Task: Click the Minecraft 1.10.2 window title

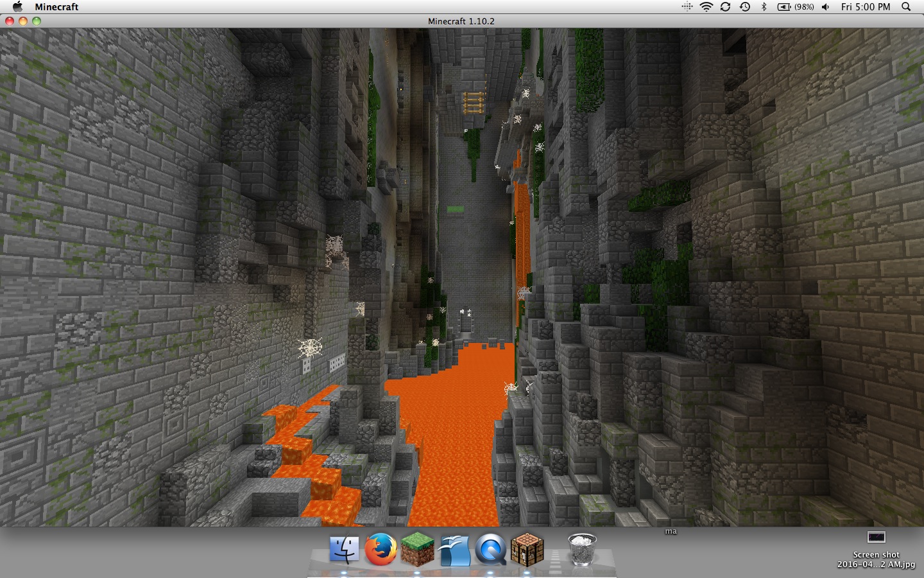Action: click(461, 21)
